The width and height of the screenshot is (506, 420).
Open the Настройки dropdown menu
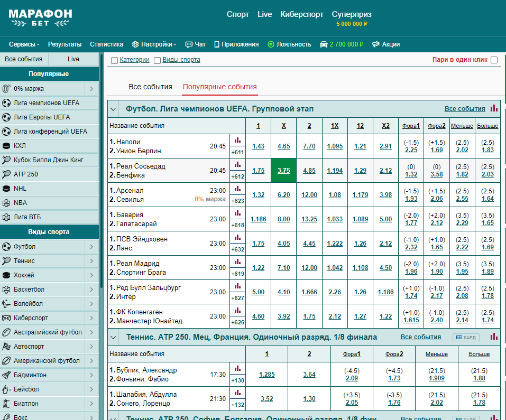click(154, 44)
